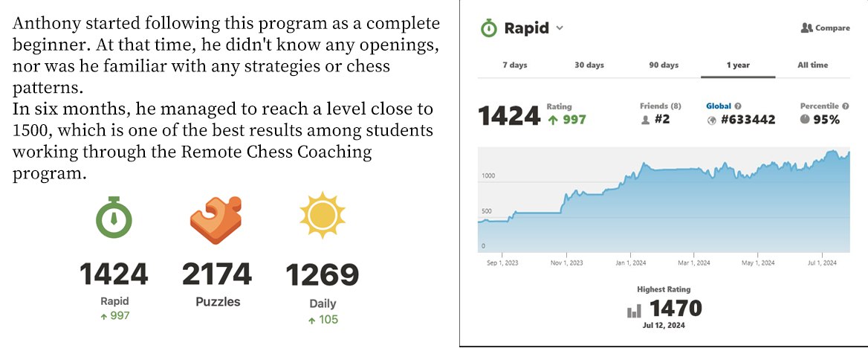Click the Highest Rating bar chart icon

point(634,311)
